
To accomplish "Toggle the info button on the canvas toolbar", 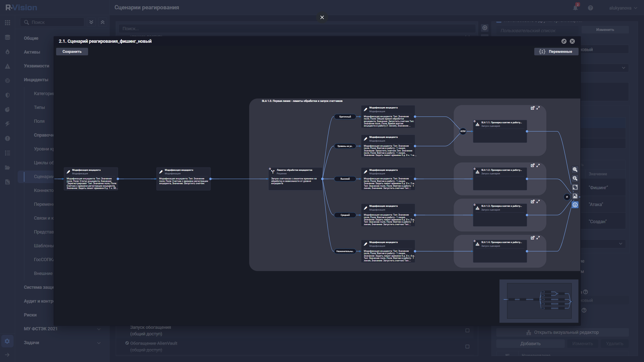I will point(575,205).
